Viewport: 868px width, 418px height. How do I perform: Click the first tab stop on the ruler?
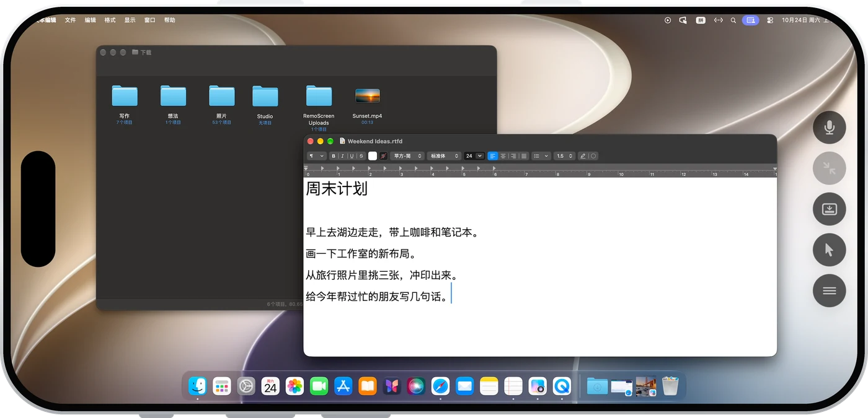(x=322, y=168)
